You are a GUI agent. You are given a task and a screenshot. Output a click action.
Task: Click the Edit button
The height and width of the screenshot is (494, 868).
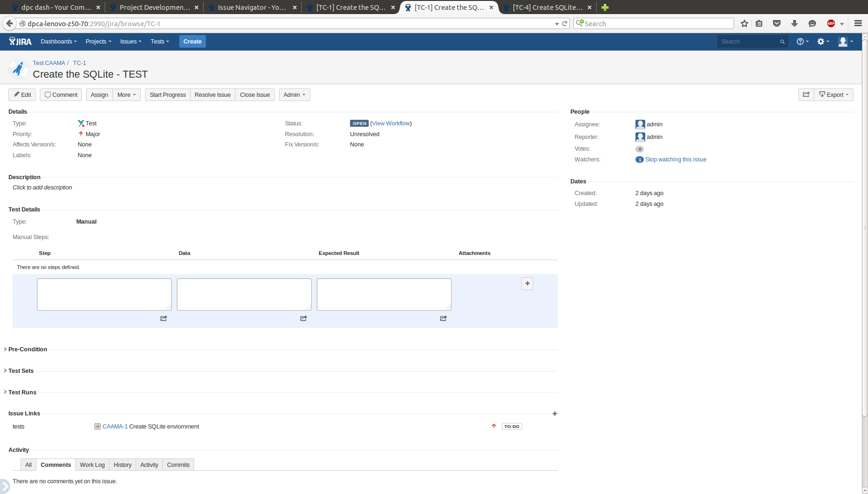pos(22,94)
